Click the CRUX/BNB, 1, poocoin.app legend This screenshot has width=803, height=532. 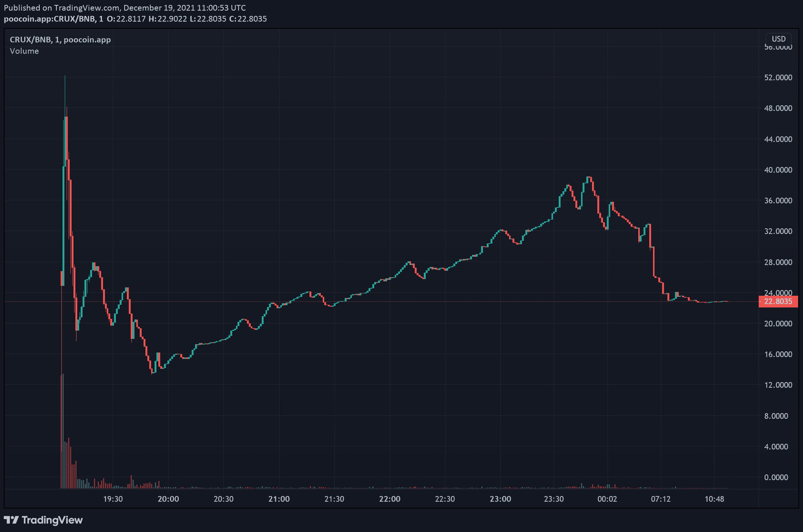tap(60, 40)
